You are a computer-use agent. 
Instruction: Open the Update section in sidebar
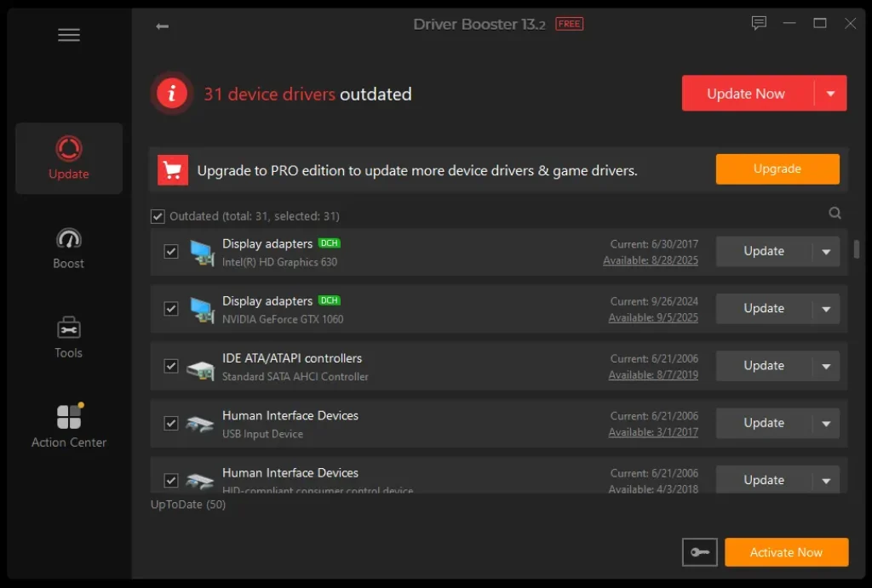click(x=69, y=157)
